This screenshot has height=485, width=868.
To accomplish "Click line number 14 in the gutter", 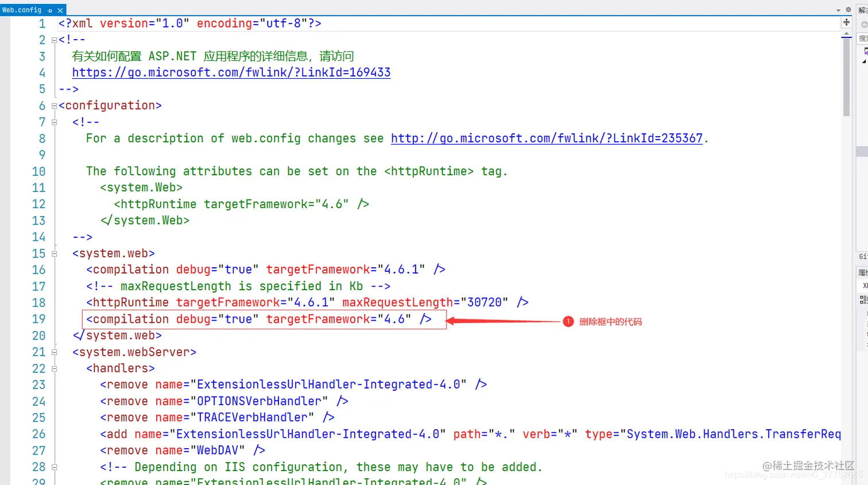I will tap(38, 237).
